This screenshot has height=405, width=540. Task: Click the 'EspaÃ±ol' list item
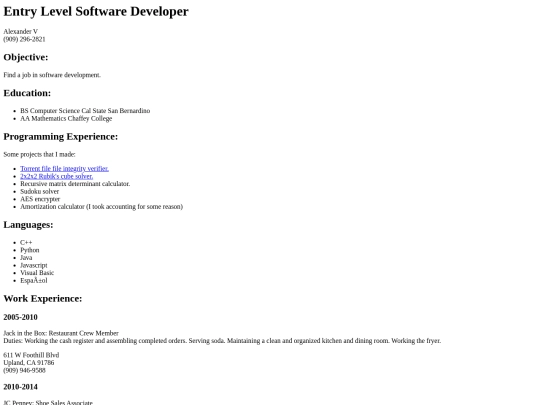pyautogui.click(x=34, y=280)
